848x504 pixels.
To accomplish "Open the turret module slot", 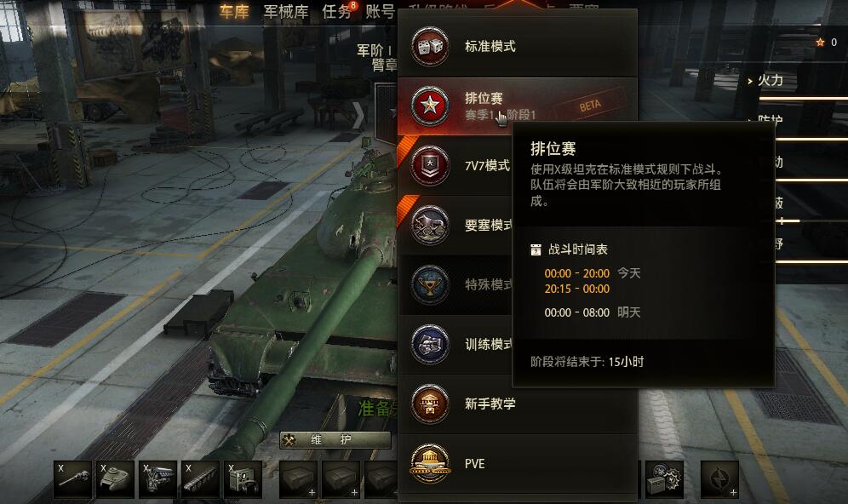I will 115,479.
